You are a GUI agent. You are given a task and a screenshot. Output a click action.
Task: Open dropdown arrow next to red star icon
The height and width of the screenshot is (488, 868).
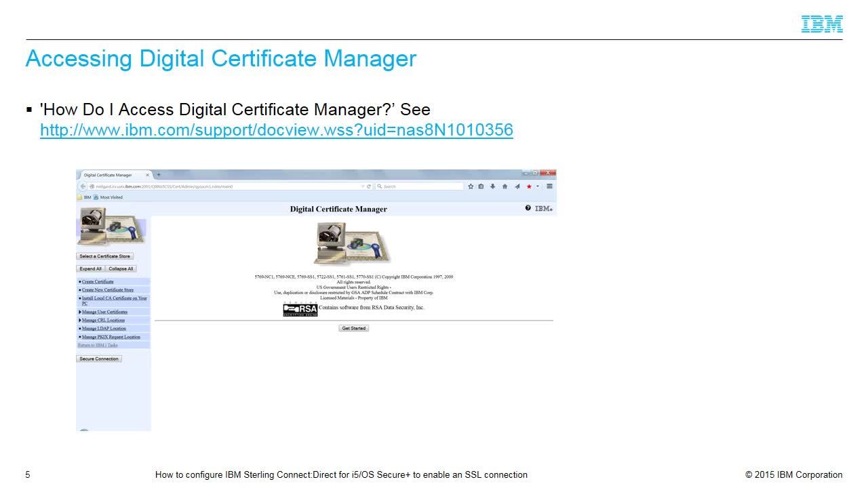click(x=538, y=186)
